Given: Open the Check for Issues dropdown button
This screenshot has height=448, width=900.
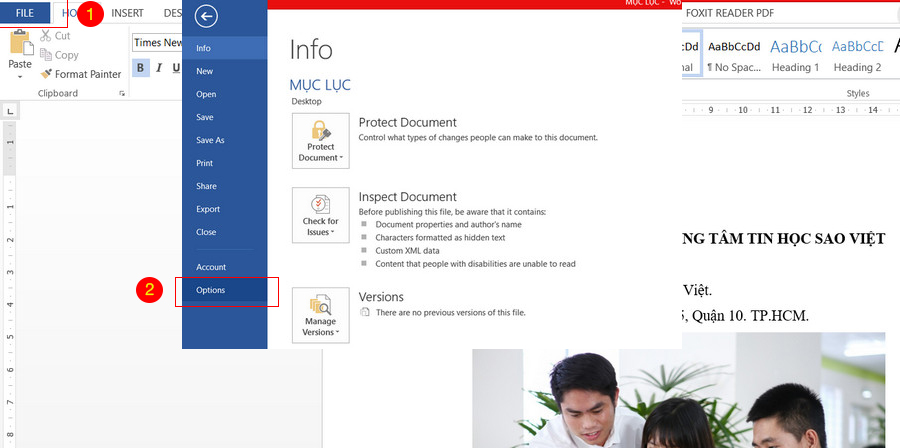Looking at the screenshot, I should click(320, 215).
